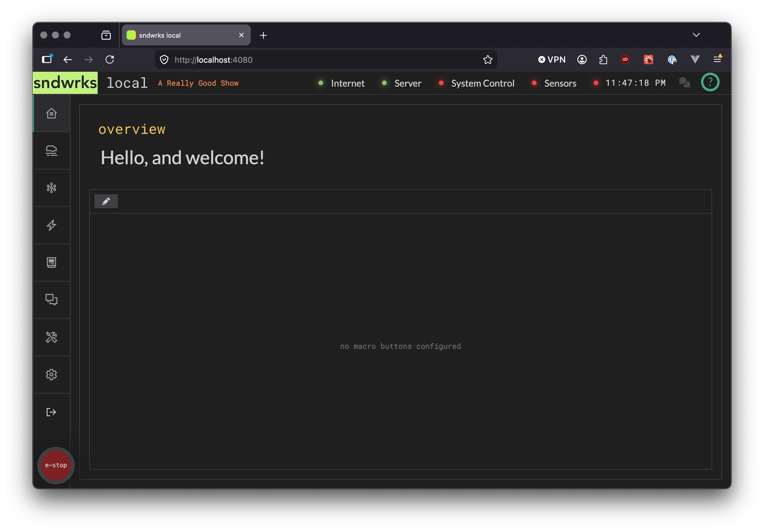Open the browser account profile icon
This screenshot has height=532, width=764.
(582, 60)
